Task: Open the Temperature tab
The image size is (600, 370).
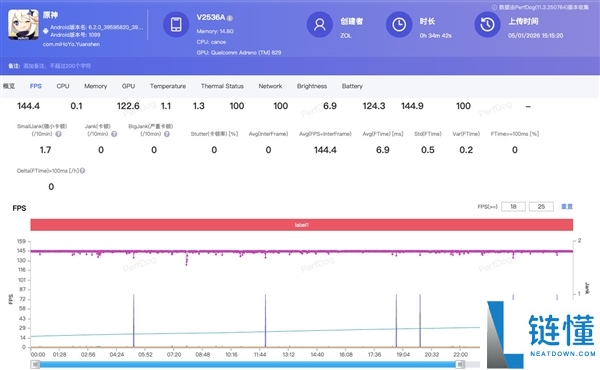Action: click(x=168, y=86)
